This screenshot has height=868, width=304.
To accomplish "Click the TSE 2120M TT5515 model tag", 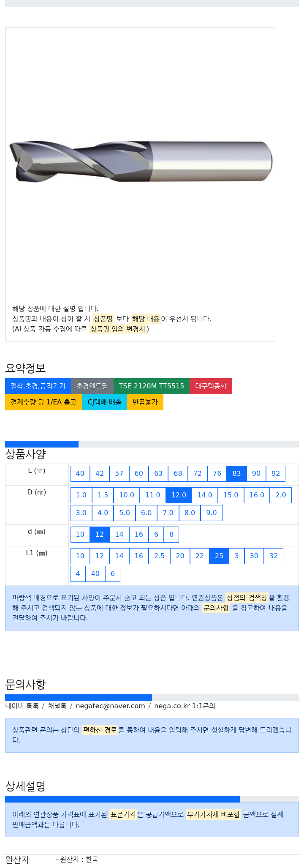I will click(152, 386).
